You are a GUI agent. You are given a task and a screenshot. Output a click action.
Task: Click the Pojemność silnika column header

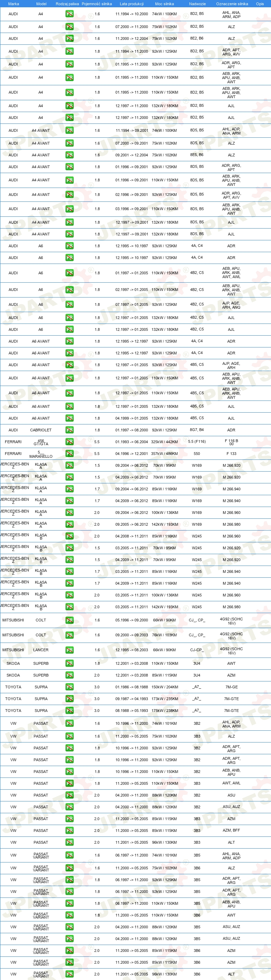pos(97,4)
